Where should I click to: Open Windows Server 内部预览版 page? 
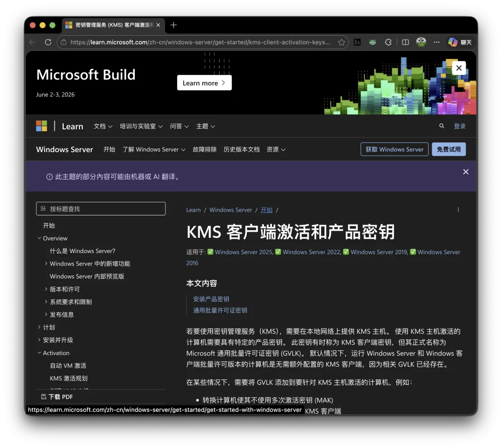[87, 276]
